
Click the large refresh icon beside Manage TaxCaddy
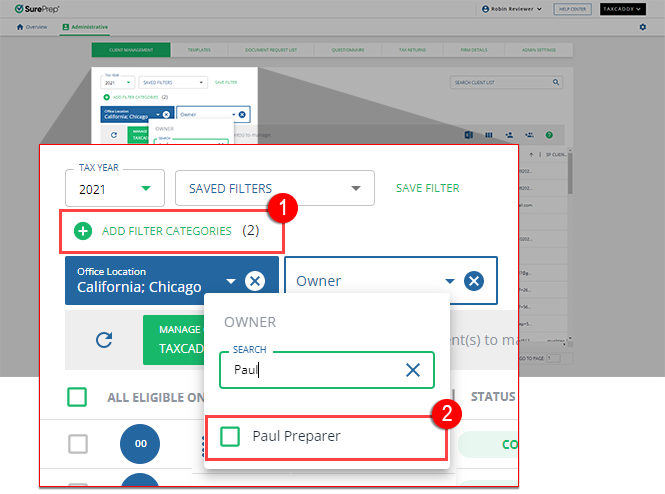(x=104, y=340)
